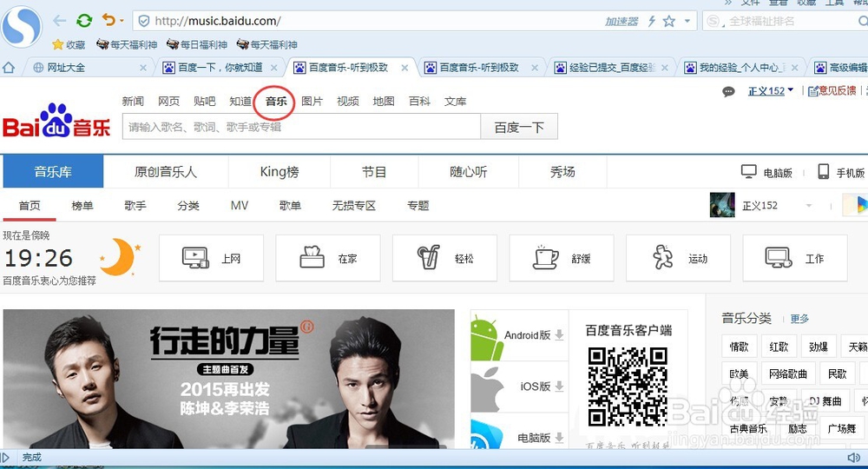Open the 随心听 tab

pyautogui.click(x=469, y=172)
